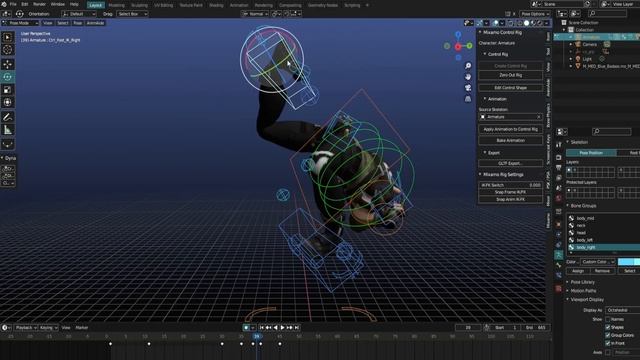Image resolution: width=640 pixels, height=360 pixels.
Task: Select the Scale tool
Action: (7, 90)
